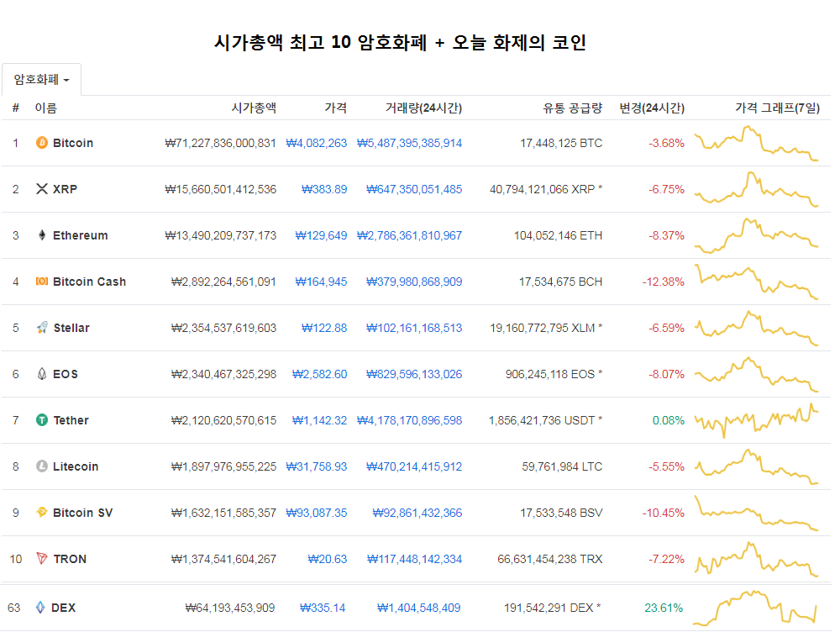This screenshot has width=840, height=632.
Task: Open the Litecoin name link
Action: coord(76,466)
